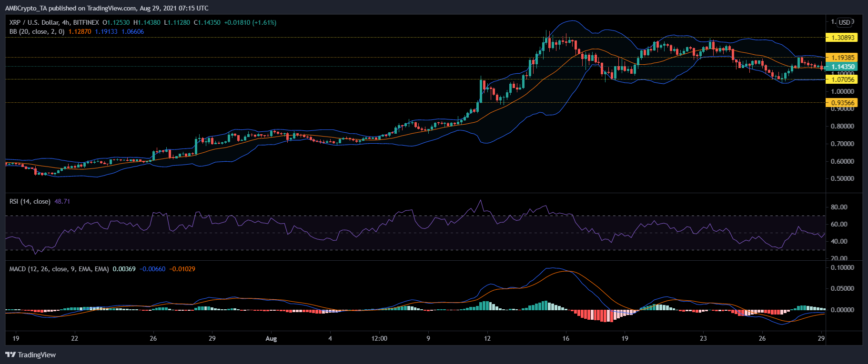Click the RSI axis label 80.00
Image resolution: width=868 pixels, height=364 pixels.
[x=839, y=207]
